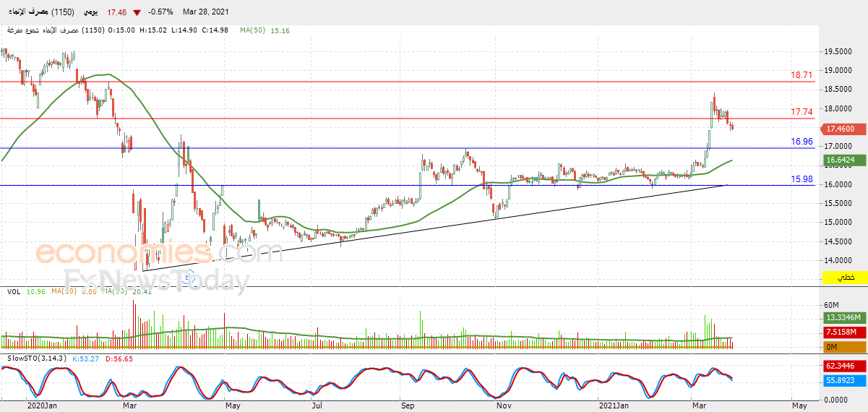The width and height of the screenshot is (868, 412).
Task: Select the VOL indicator label
Action: [14, 291]
